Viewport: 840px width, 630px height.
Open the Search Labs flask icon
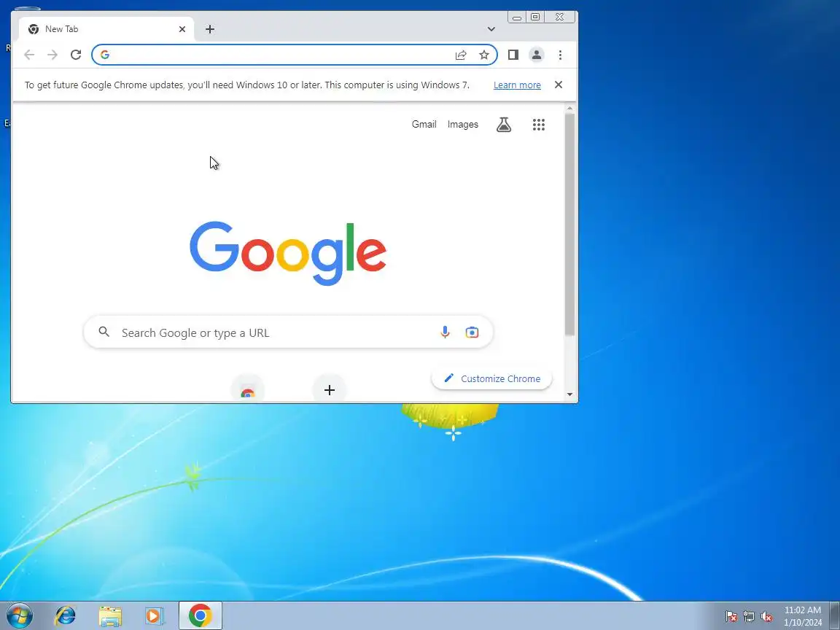(504, 124)
